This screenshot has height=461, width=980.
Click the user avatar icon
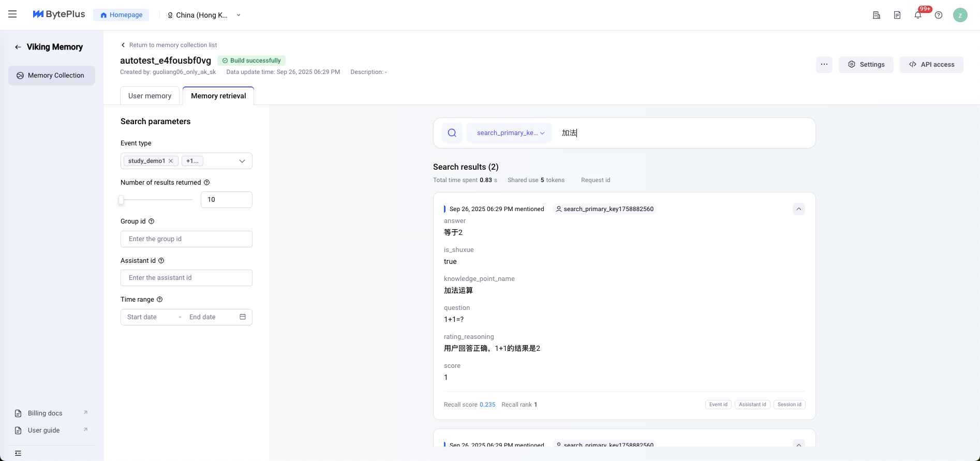coord(960,15)
